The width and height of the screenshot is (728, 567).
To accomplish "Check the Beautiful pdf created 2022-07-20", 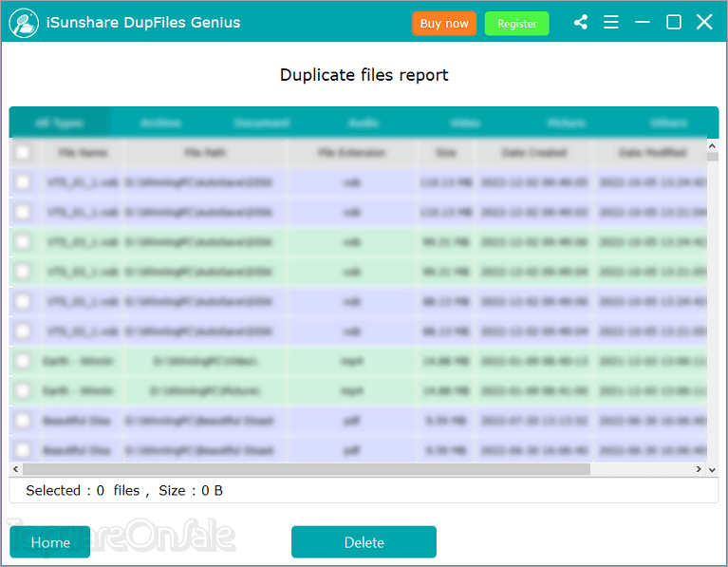I will coord(22,420).
